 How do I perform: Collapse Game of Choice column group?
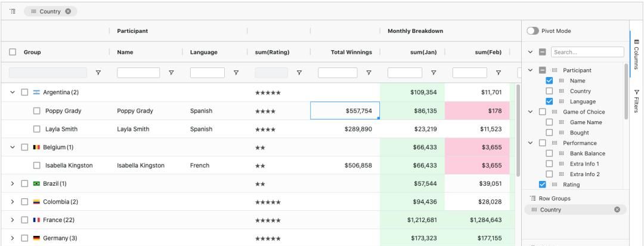(x=531, y=112)
